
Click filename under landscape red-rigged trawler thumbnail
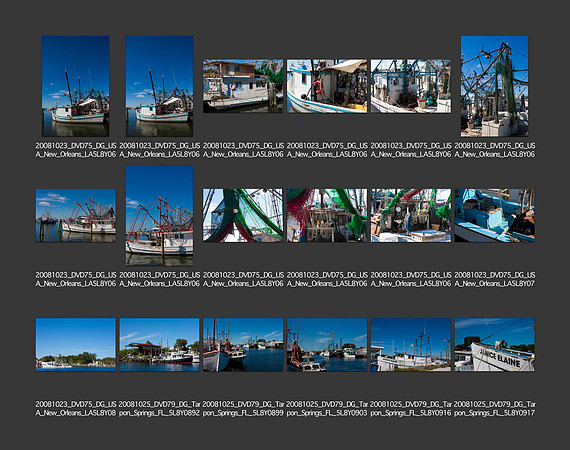76,279
